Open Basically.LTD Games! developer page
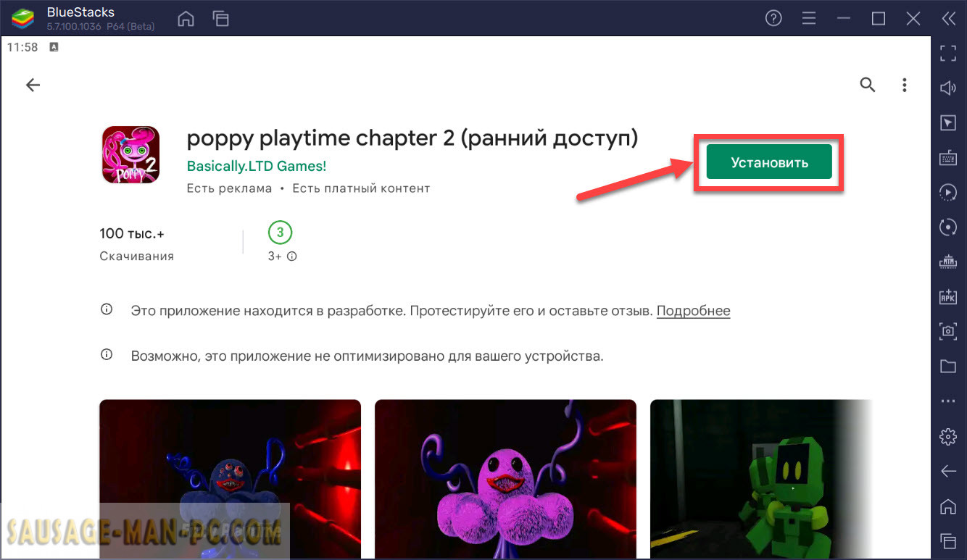This screenshot has height=560, width=967. coord(257,166)
